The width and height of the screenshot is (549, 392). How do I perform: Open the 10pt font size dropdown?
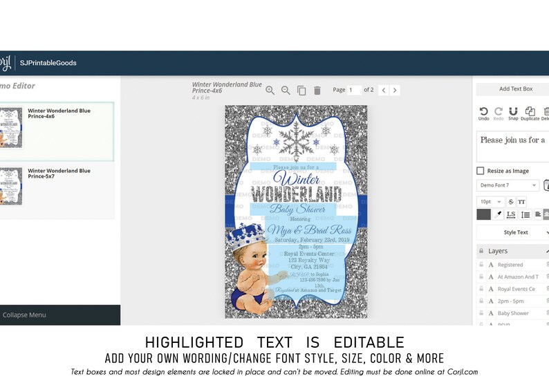(490, 202)
